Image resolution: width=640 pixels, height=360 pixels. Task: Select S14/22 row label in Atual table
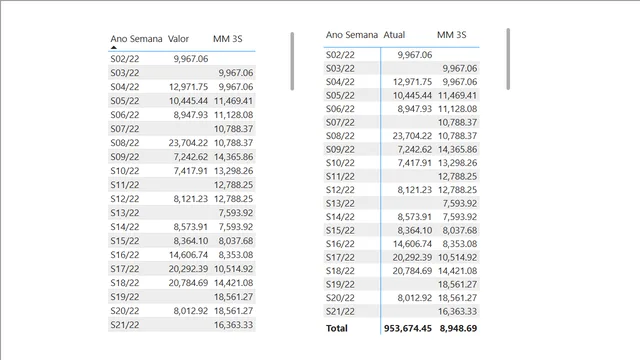click(x=340, y=217)
